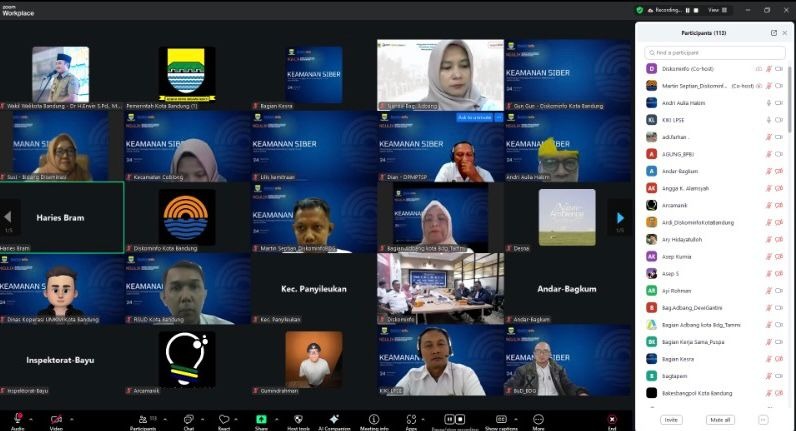Open the React menu
The width and height of the screenshot is (796, 431).
tap(224, 421)
